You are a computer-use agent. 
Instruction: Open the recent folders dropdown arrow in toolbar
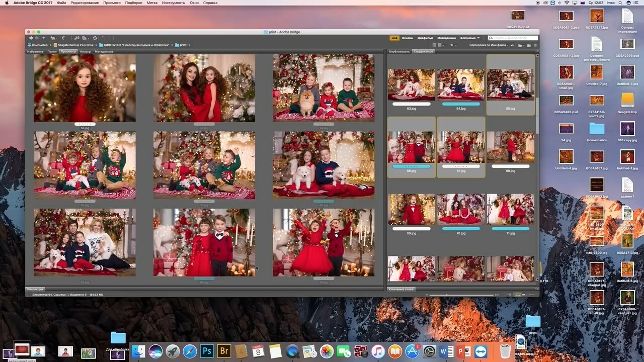[x=44, y=38]
